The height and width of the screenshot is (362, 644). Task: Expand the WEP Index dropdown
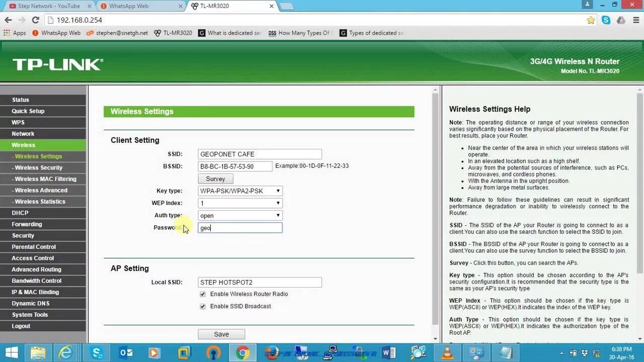click(240, 203)
